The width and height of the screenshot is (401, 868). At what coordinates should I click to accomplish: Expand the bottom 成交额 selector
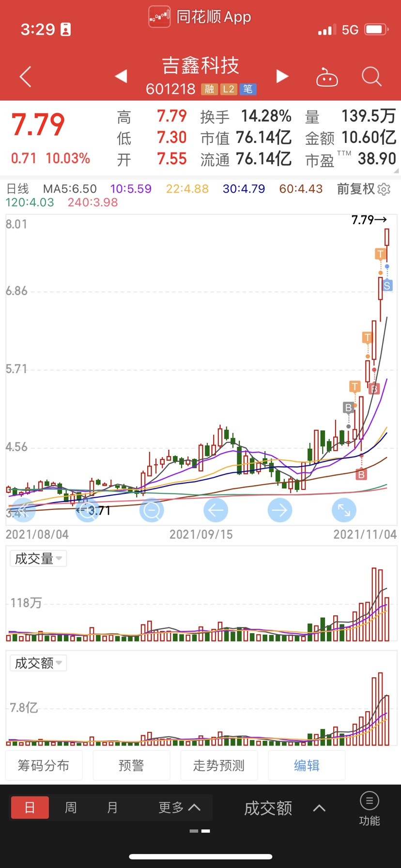pyautogui.click(x=284, y=808)
